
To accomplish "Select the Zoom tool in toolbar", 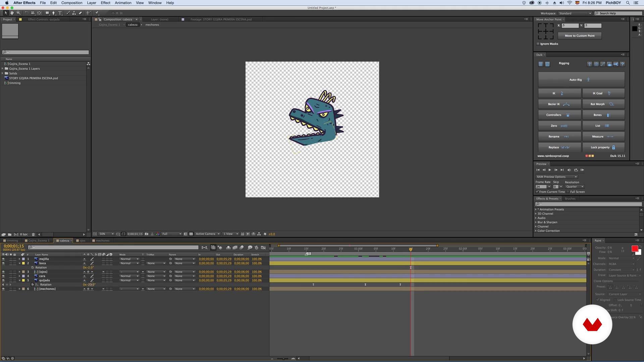I will (x=18, y=13).
